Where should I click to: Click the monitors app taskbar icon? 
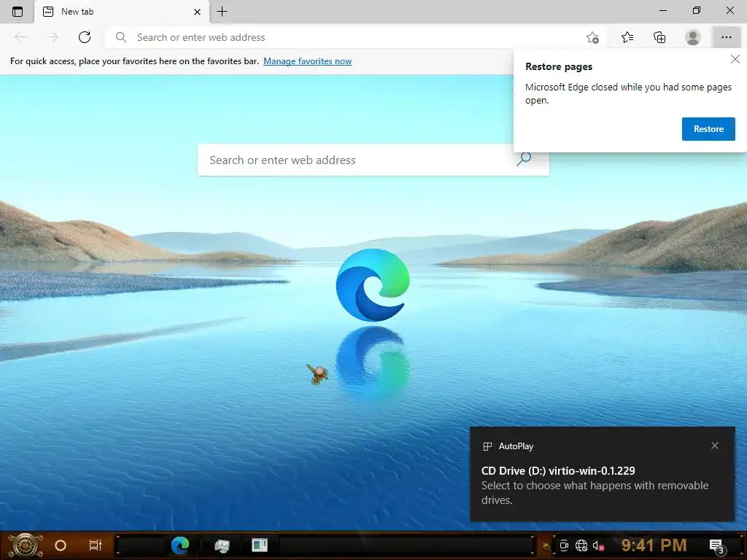click(222, 545)
